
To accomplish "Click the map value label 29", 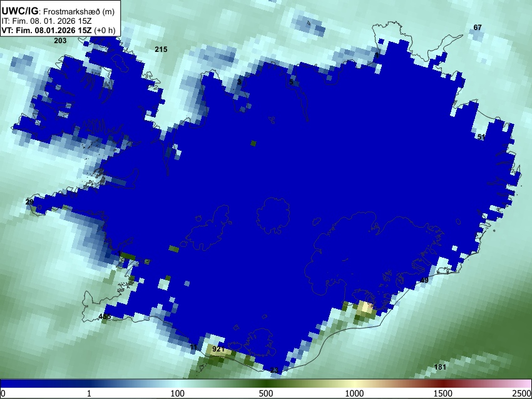I will tap(29, 202).
